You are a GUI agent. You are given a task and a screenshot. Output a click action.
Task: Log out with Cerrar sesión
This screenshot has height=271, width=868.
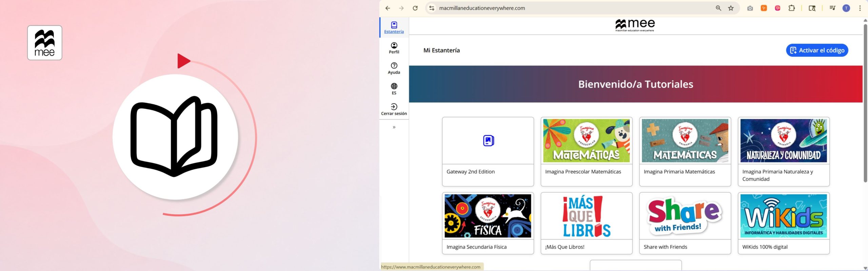(394, 109)
